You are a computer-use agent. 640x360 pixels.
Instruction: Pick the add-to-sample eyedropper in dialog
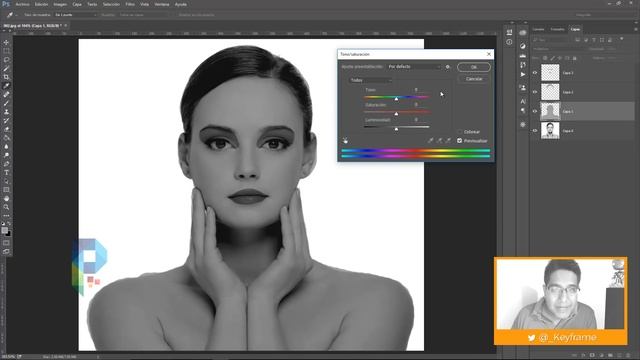440,140
